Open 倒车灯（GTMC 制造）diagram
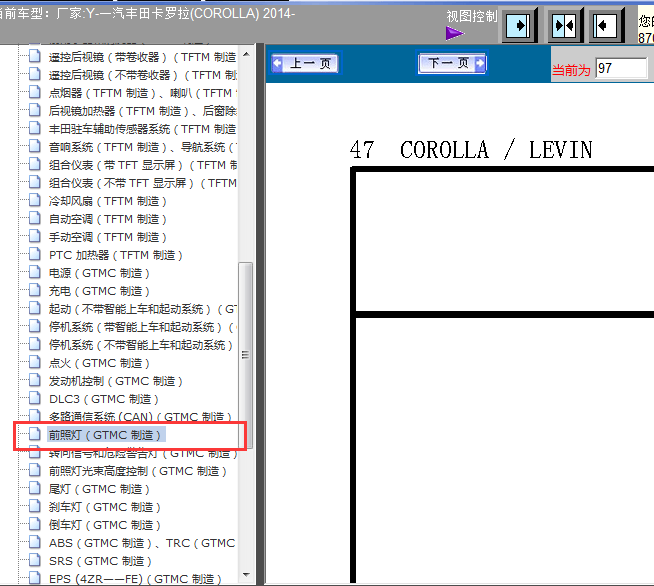The height and width of the screenshot is (586, 654). tap(104, 525)
